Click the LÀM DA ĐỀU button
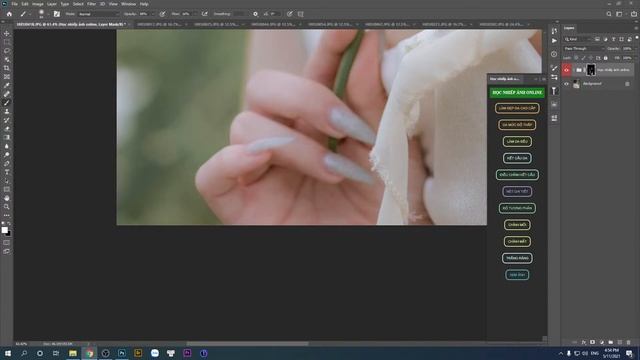The image size is (640, 360). (x=517, y=142)
